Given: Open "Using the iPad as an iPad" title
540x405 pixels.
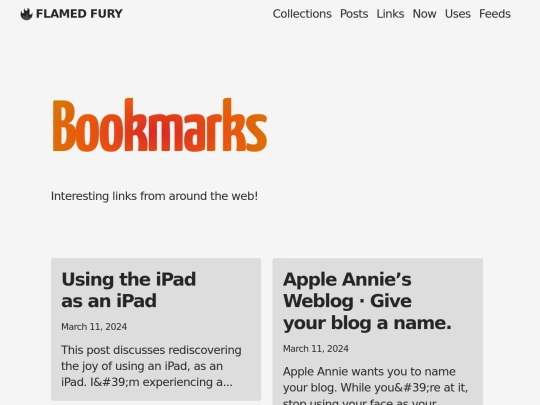Looking at the screenshot, I should (128, 290).
